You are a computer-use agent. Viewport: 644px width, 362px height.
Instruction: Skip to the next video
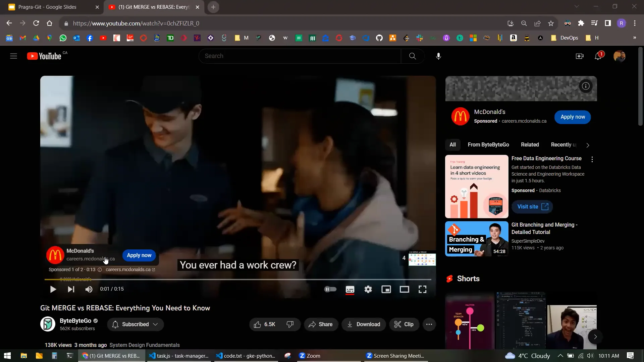(x=71, y=289)
